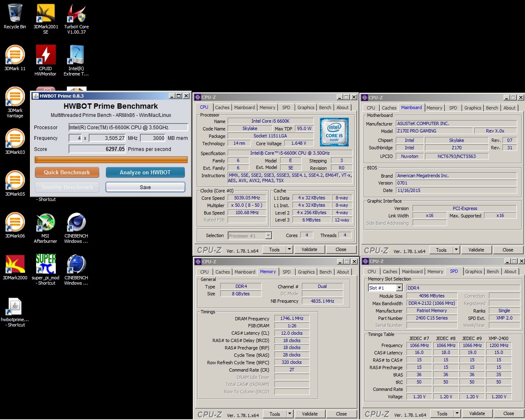This screenshot has height=420, width=525.
Task: Click Core Speed value 5039.05 MHz
Action: (x=247, y=198)
